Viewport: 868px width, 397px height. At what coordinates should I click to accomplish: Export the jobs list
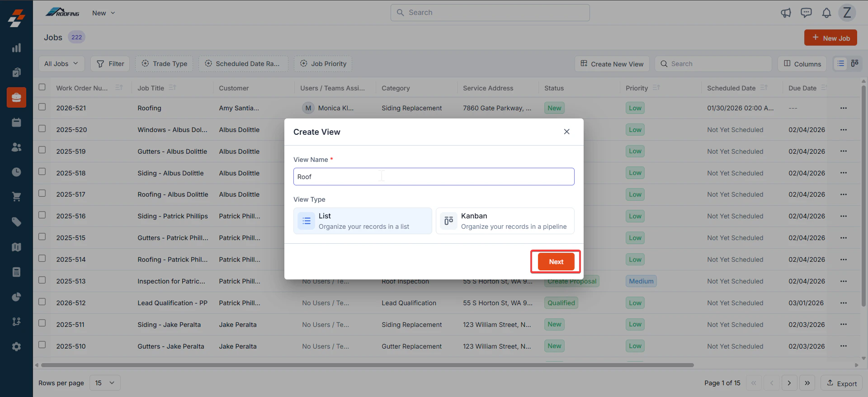coord(841,383)
